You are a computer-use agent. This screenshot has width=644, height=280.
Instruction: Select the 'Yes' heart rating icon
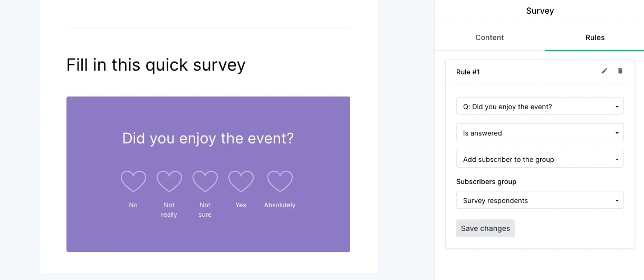tap(241, 181)
